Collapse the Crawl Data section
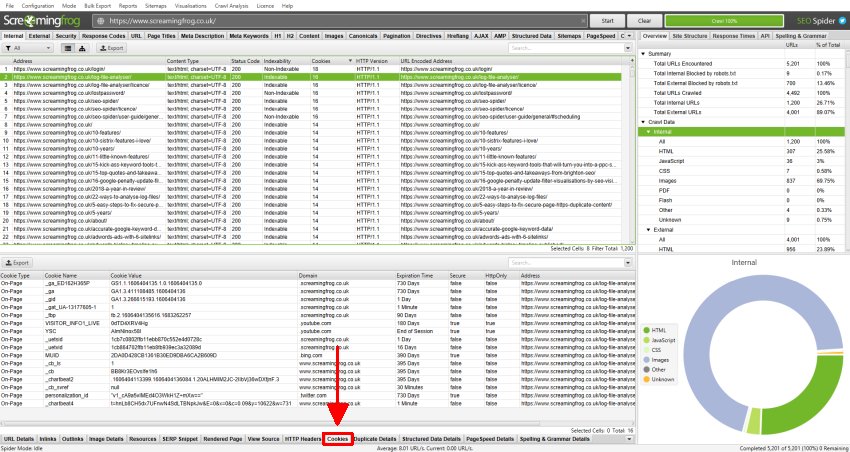 click(643, 122)
